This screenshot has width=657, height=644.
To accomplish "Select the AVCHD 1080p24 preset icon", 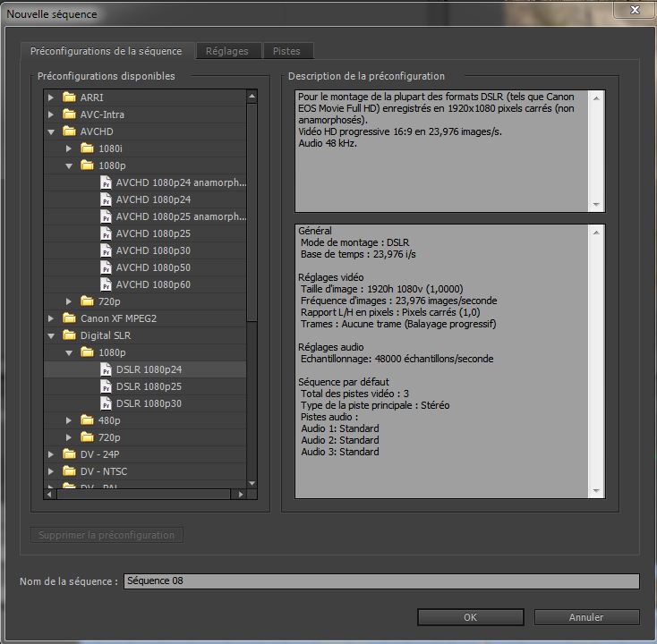I will click(x=107, y=199).
